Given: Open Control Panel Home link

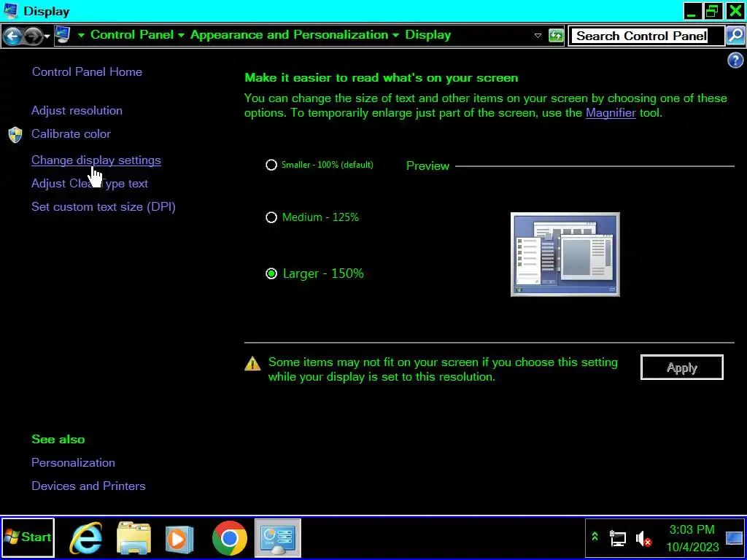Looking at the screenshot, I should 88,72.
